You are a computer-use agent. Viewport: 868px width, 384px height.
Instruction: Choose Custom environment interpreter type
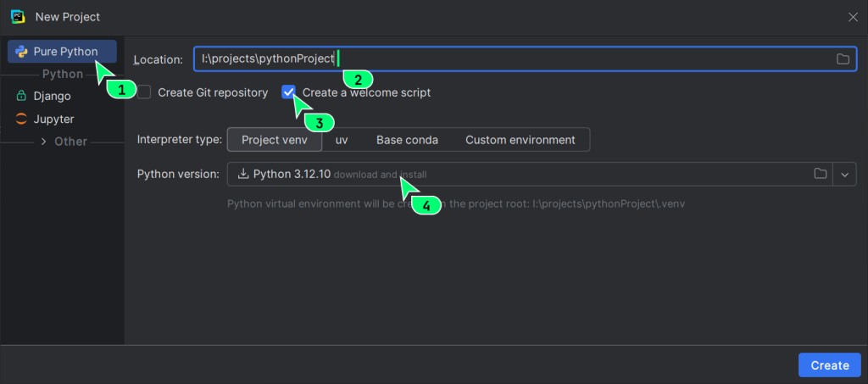[x=520, y=140]
